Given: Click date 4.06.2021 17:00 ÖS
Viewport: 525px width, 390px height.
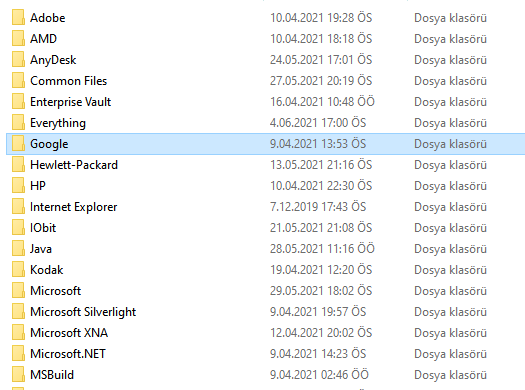Looking at the screenshot, I should (318, 123).
